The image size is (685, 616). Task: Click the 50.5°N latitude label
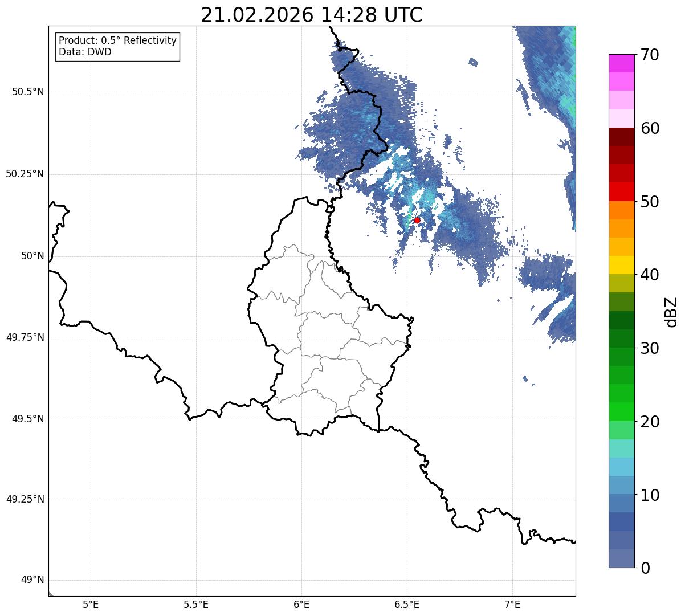point(28,92)
